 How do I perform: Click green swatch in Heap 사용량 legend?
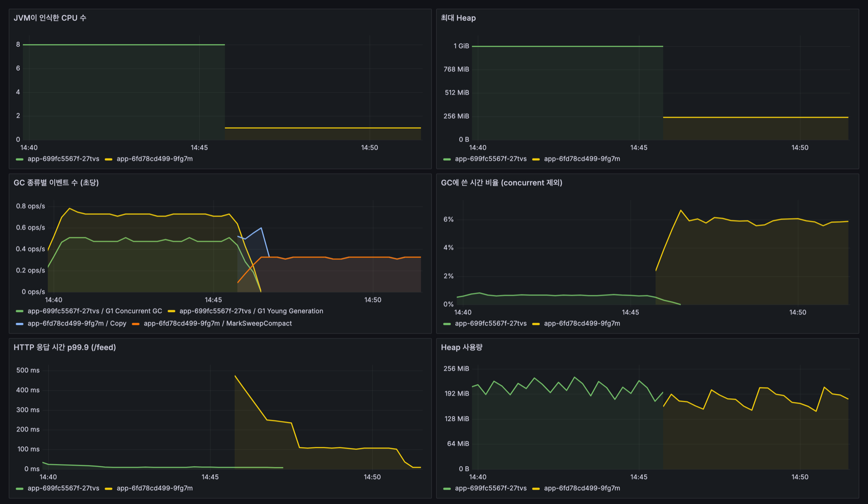pyautogui.click(x=447, y=489)
